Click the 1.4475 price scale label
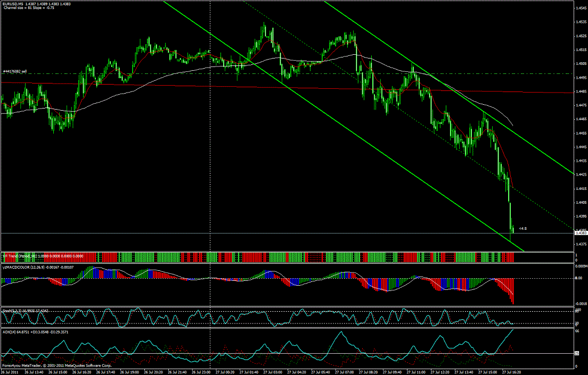This screenshot has width=588, height=375. pos(581,105)
